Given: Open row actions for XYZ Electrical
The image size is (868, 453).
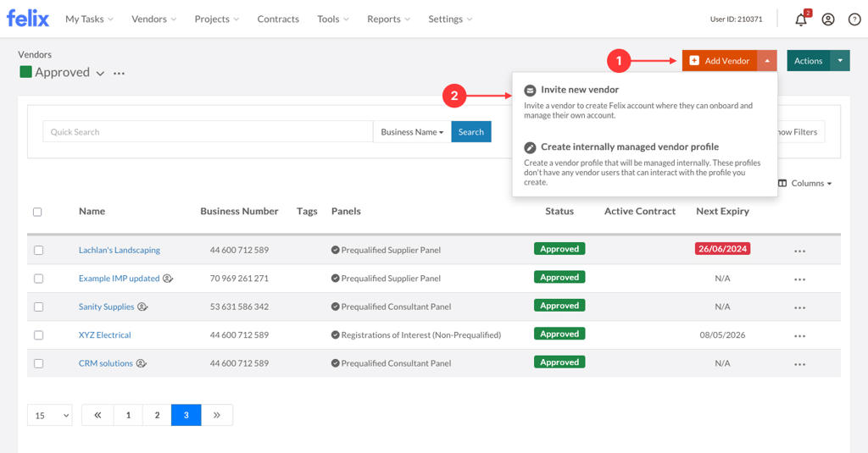Looking at the screenshot, I should (x=799, y=336).
